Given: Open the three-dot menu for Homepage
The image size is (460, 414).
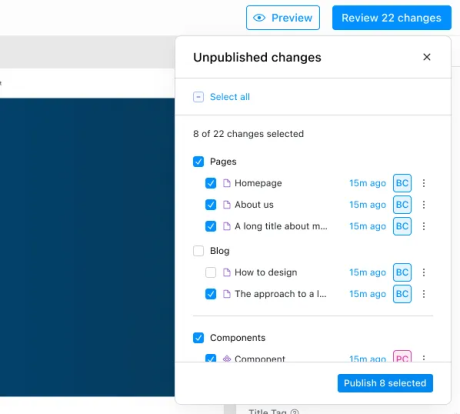Looking at the screenshot, I should coord(424,183).
